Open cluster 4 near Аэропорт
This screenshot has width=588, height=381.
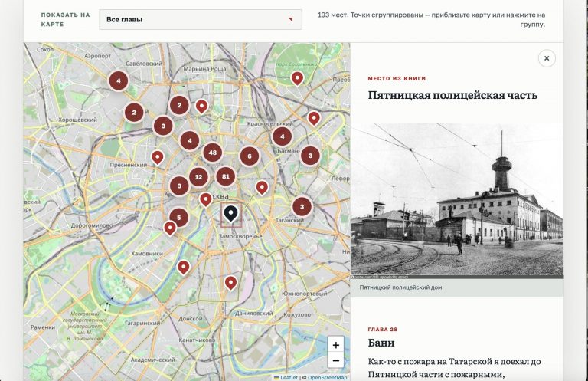[x=119, y=80]
